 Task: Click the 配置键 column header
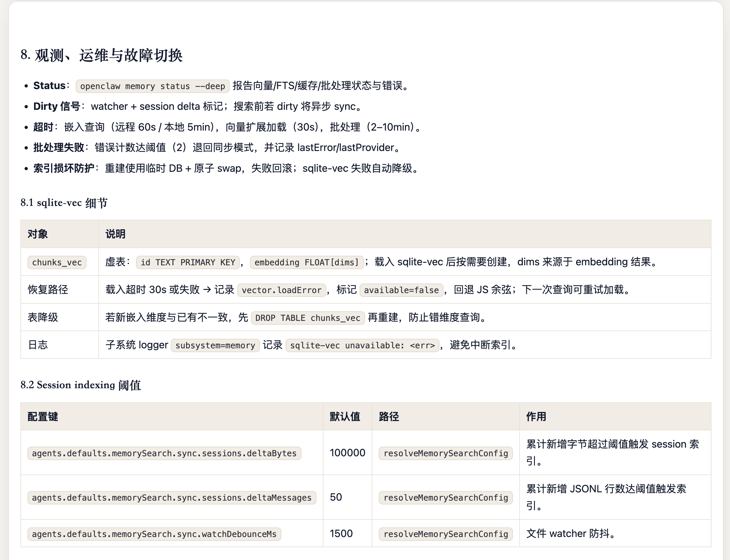click(43, 417)
